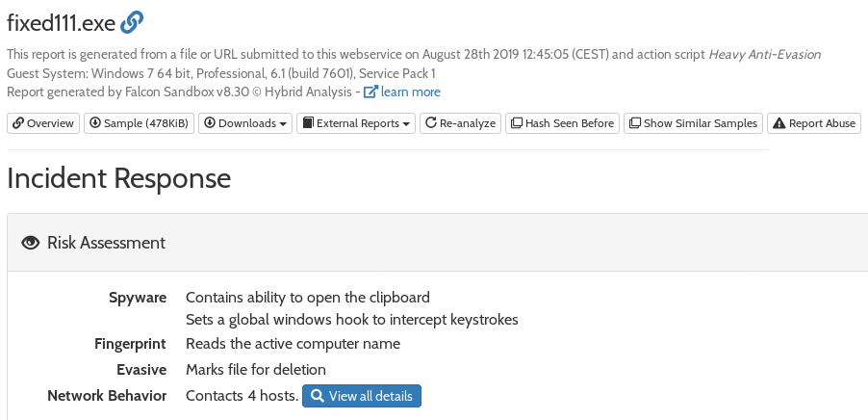Click the link icon in the Overview button
Screen dimensions: 868x420
[18, 123]
